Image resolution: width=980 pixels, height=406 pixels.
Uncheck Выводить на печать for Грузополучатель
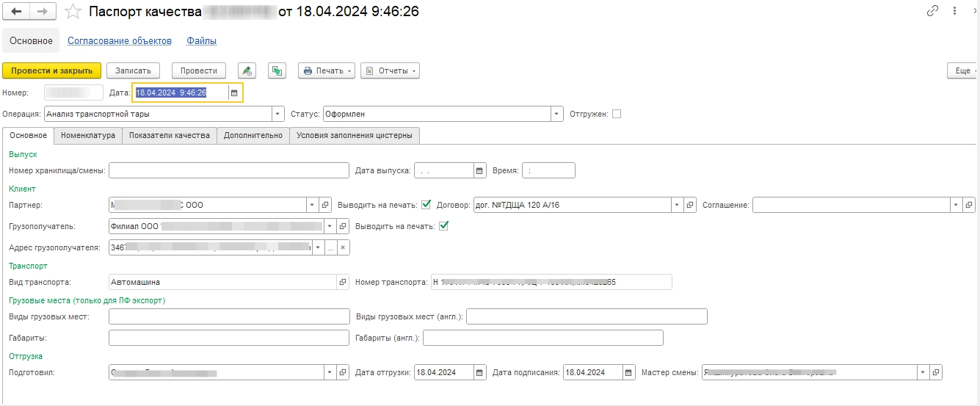click(443, 226)
